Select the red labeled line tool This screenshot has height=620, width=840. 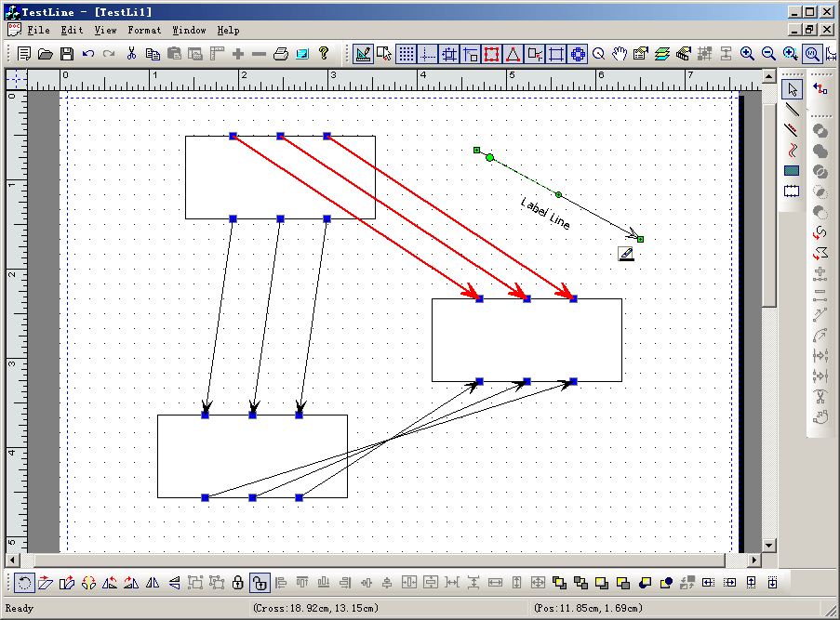coord(792,130)
